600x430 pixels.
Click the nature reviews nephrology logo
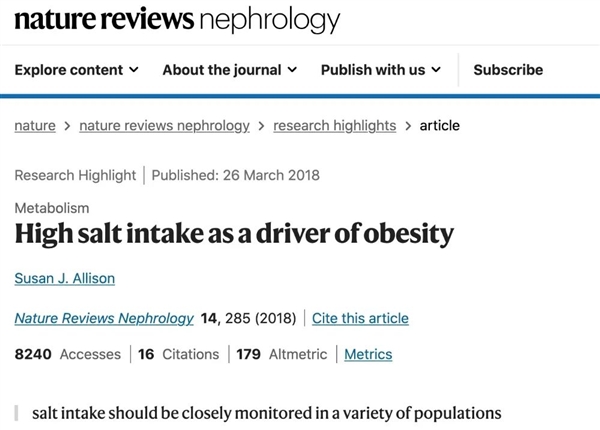(176, 19)
